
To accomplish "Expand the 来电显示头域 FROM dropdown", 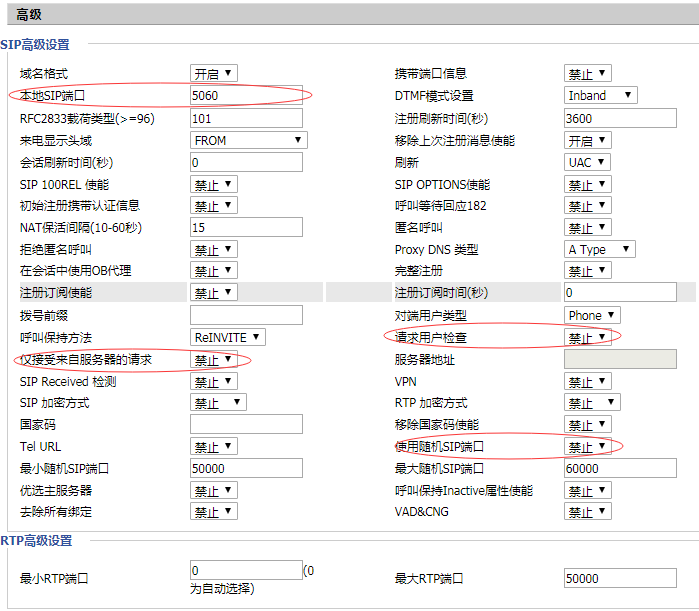I will [x=246, y=140].
